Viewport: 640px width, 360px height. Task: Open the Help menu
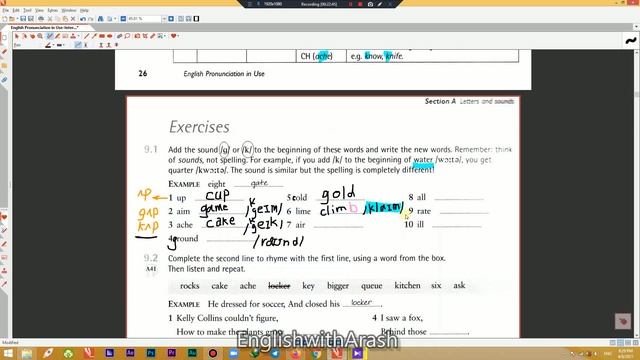click(x=84, y=10)
